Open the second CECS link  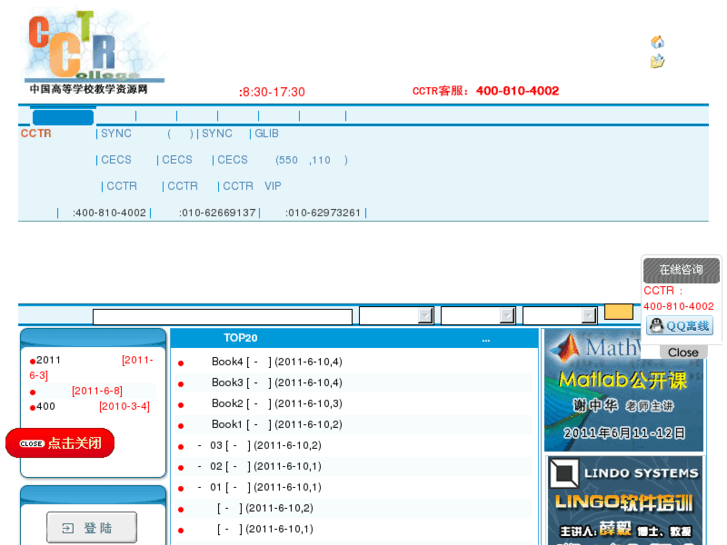(177, 160)
